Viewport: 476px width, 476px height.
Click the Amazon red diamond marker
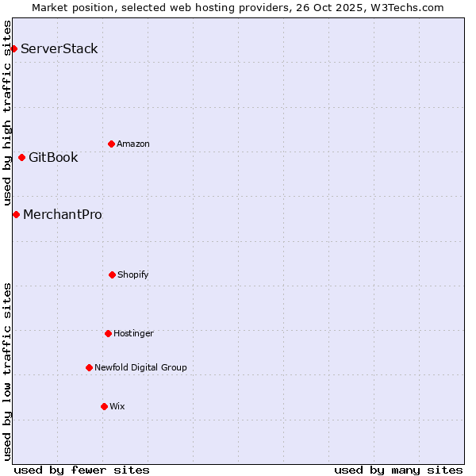(x=111, y=144)
